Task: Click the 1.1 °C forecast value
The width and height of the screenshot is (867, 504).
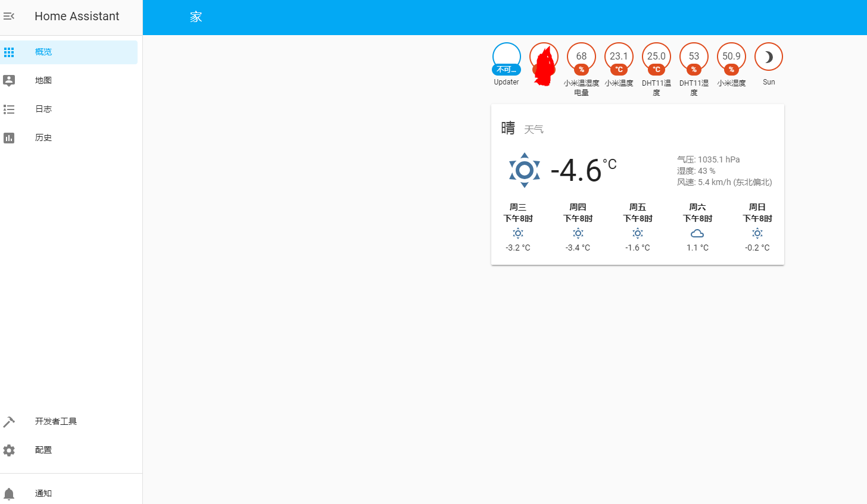Action: point(697,248)
